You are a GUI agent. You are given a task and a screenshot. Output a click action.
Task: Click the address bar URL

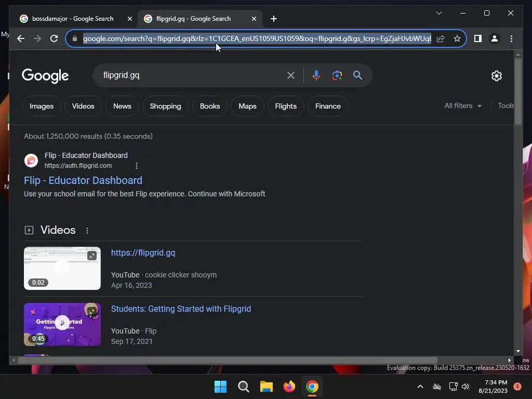[257, 38]
